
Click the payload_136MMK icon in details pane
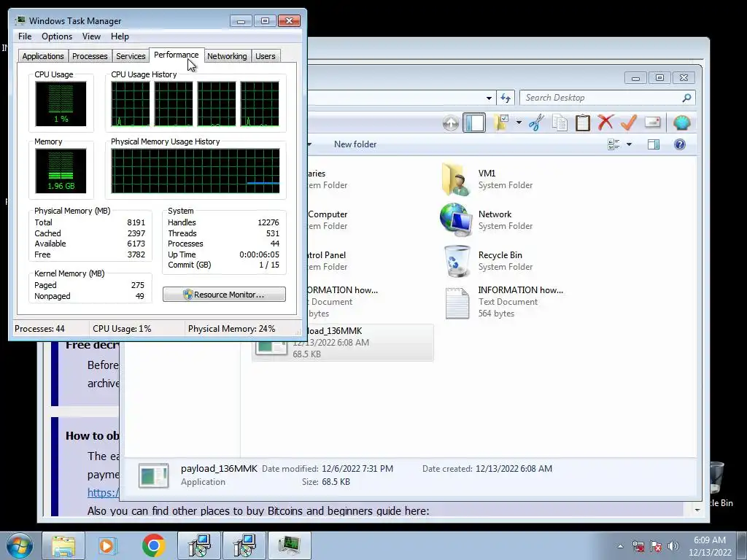153,475
